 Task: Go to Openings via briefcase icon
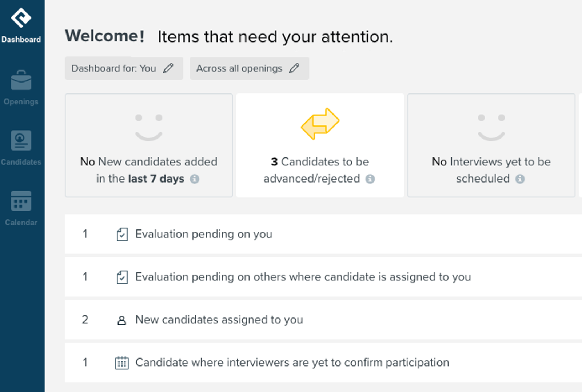21,80
